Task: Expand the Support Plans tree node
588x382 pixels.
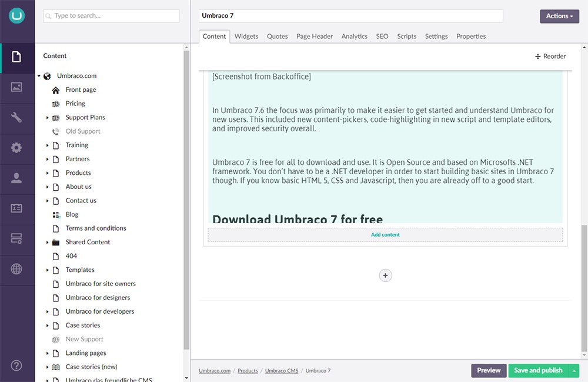Action: coord(48,118)
